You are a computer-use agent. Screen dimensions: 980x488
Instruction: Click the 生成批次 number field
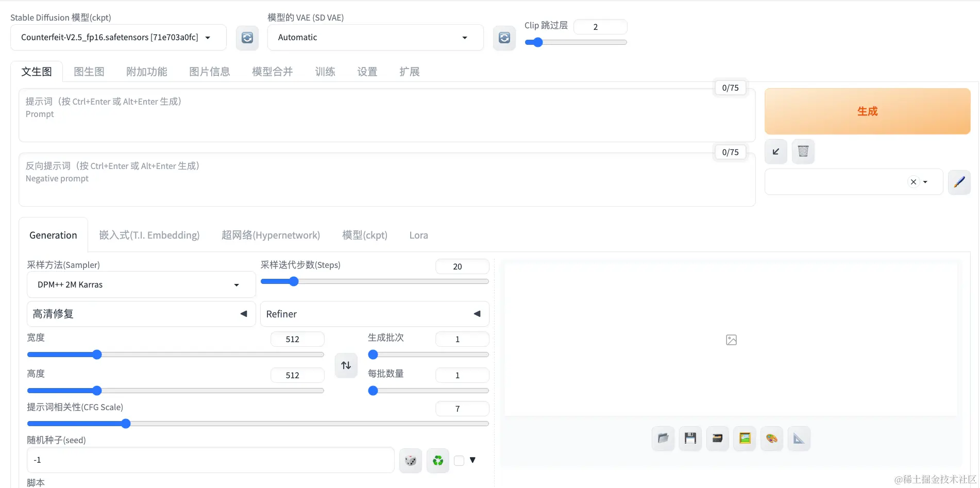click(462, 339)
